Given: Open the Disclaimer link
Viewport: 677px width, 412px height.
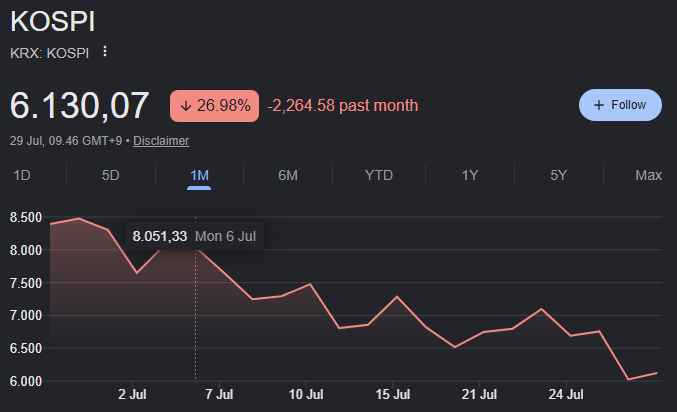Looking at the screenshot, I should click(x=161, y=141).
